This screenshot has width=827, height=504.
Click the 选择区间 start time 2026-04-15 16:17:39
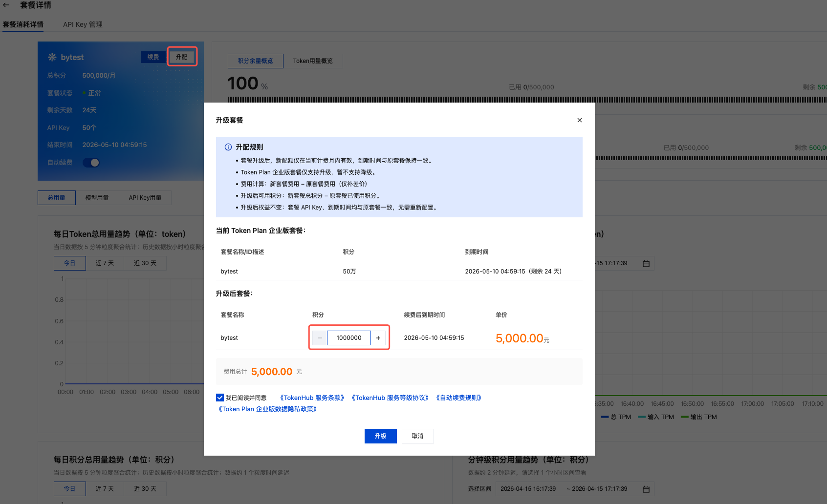coord(528,489)
